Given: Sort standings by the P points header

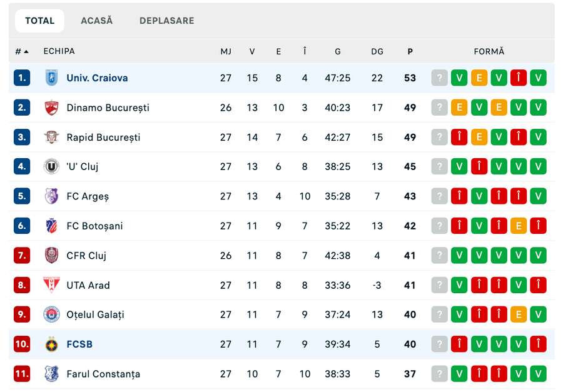Looking at the screenshot, I should click(410, 51).
